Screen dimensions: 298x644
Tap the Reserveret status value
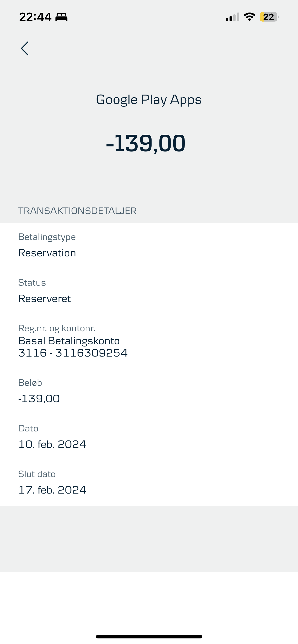coord(45,299)
